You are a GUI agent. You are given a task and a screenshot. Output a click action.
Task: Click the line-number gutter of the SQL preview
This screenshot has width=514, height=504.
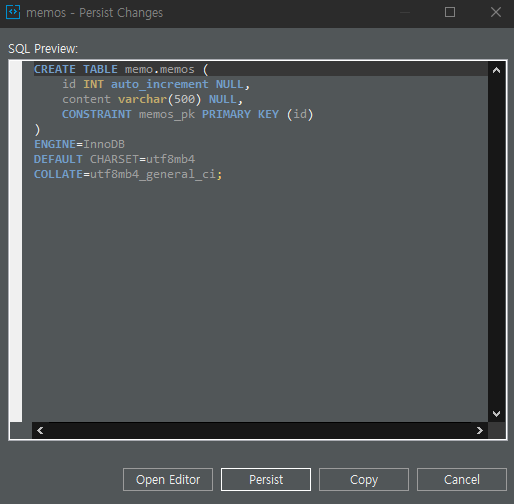[x=16, y=242]
